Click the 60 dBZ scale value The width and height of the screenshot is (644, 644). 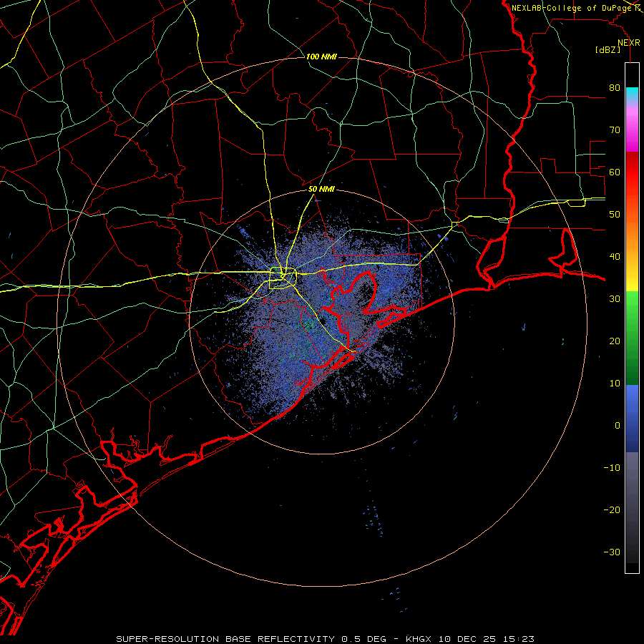click(x=615, y=172)
